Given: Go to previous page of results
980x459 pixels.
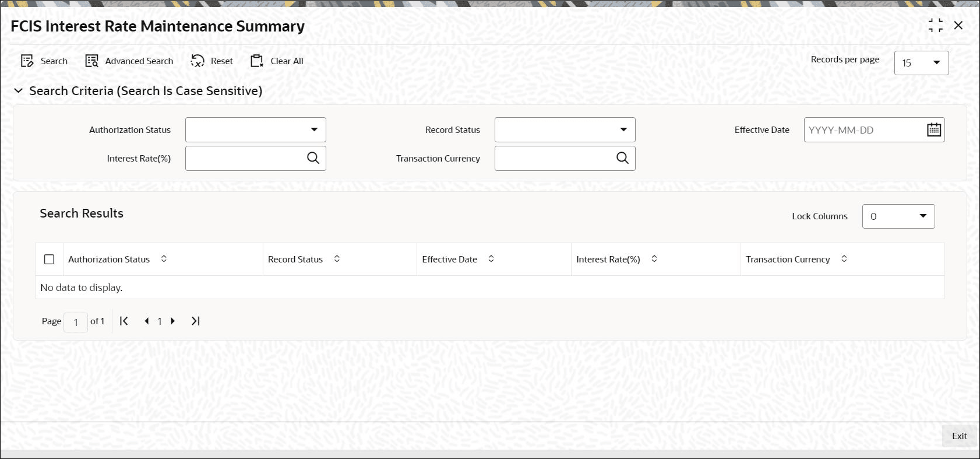Looking at the screenshot, I should point(147,321).
